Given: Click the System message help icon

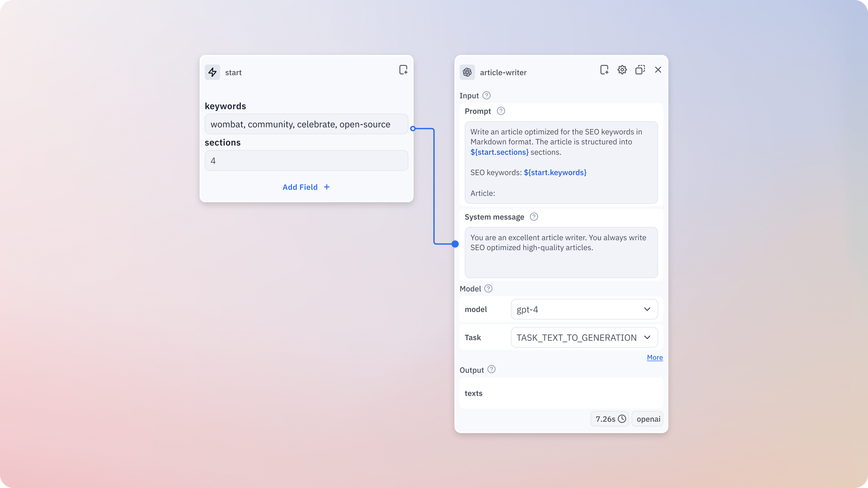Looking at the screenshot, I should pyautogui.click(x=534, y=217).
